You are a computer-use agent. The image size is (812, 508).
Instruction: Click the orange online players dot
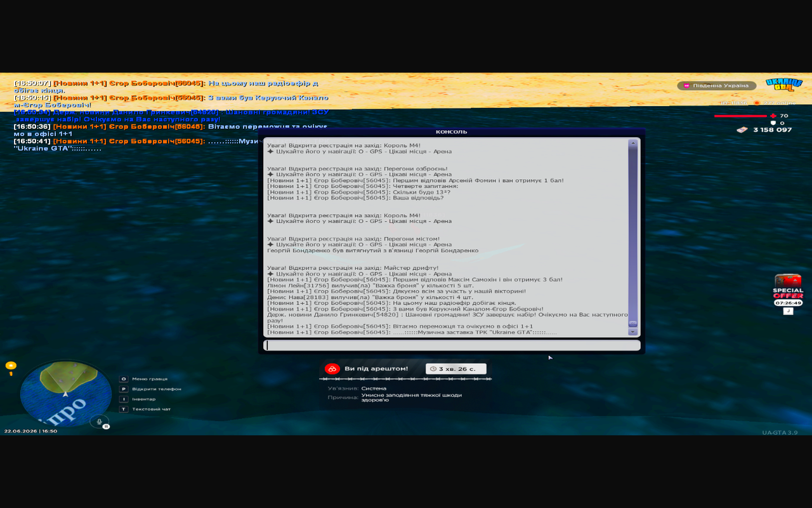[x=757, y=102]
